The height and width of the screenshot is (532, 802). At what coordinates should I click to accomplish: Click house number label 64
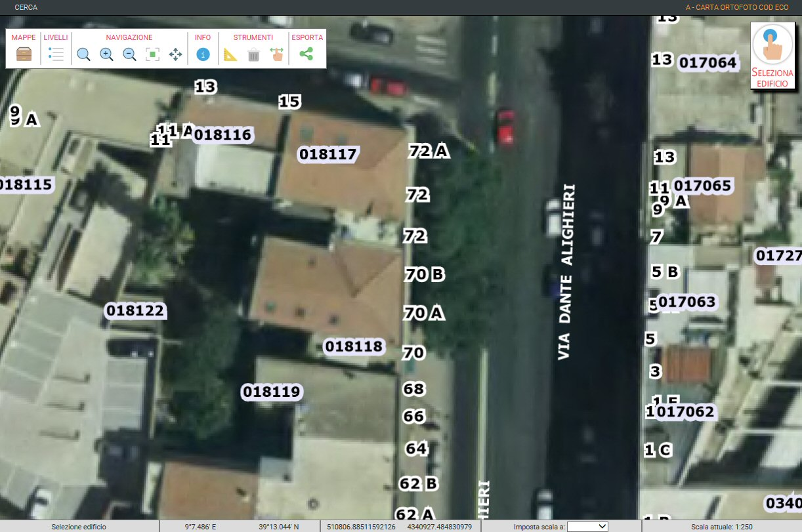coord(417,449)
